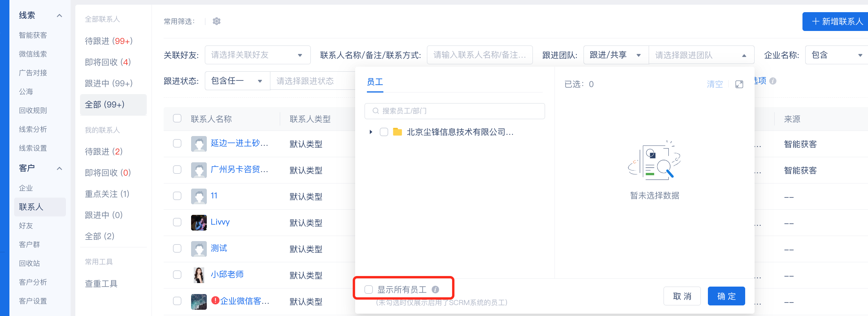Select 全部 (2) under 我的联系人
The height and width of the screenshot is (316, 868).
pyautogui.click(x=100, y=236)
